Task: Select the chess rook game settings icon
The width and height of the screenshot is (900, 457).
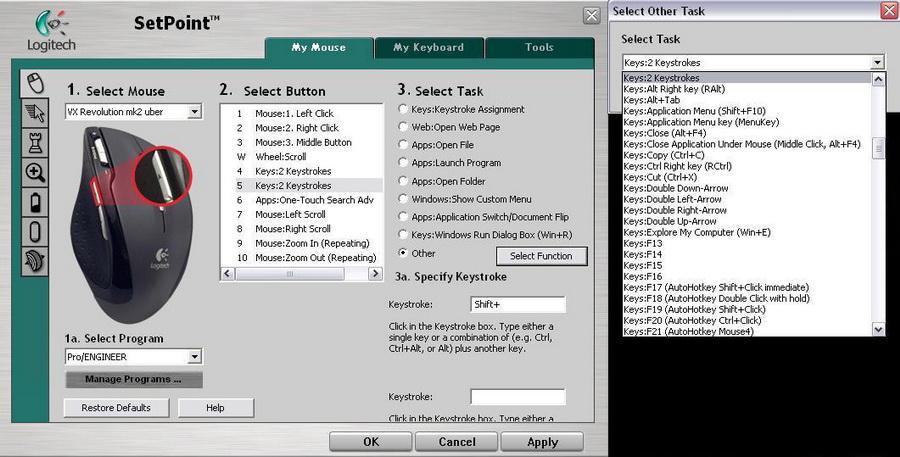Action: point(34,142)
